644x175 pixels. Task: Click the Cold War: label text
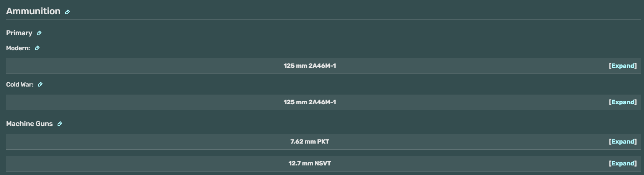20,85
